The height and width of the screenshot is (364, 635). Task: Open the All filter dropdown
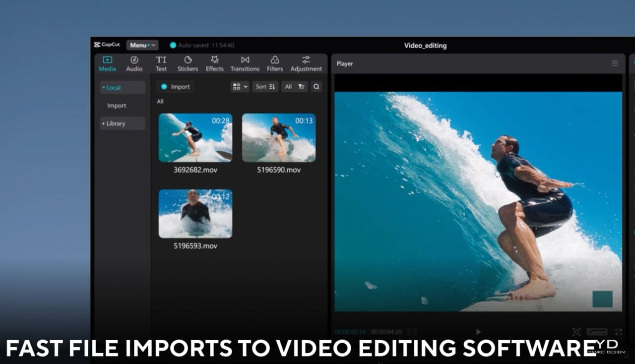click(294, 87)
